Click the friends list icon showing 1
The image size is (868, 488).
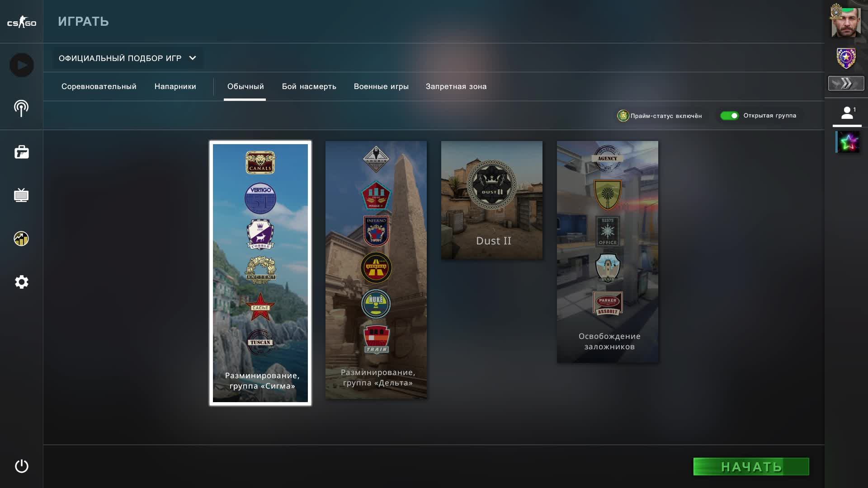847,113
